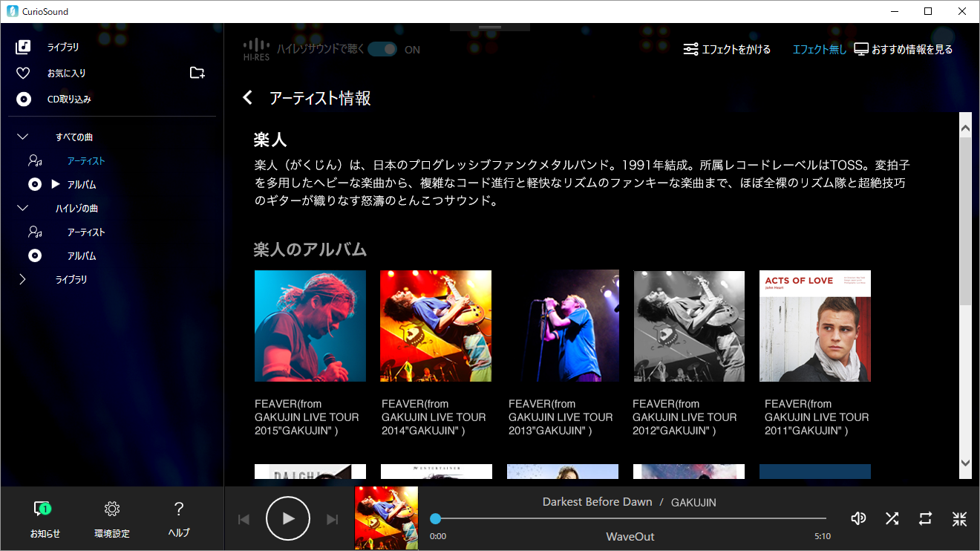Open FEAVER 2015 tour album cover
980x551 pixels.
pos(310,326)
